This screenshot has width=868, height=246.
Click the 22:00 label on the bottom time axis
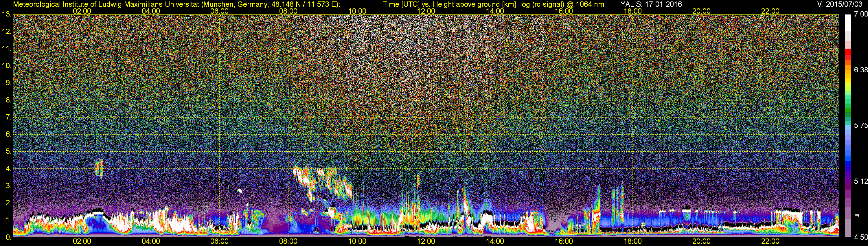coord(770,241)
